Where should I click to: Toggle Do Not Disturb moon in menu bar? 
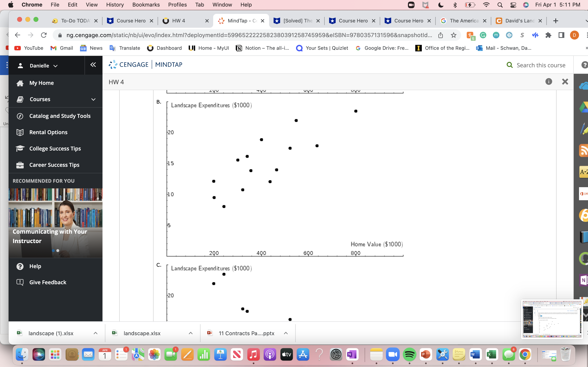tap(441, 5)
